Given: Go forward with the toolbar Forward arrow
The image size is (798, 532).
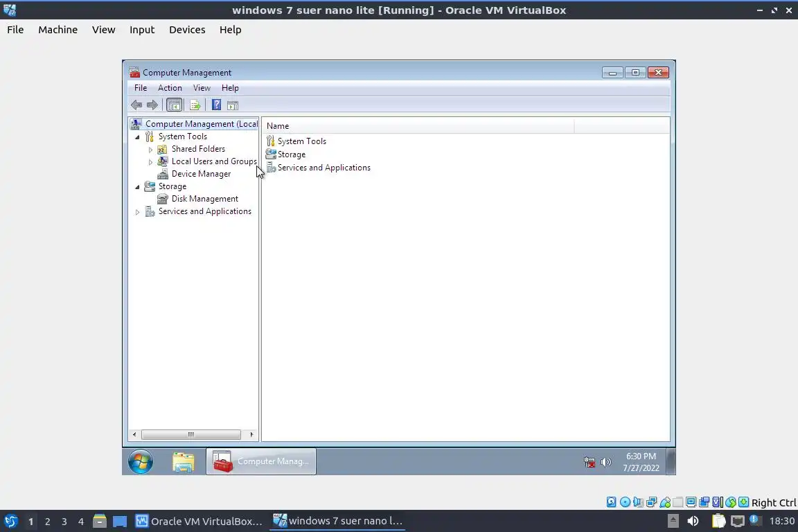Looking at the screenshot, I should (x=152, y=105).
